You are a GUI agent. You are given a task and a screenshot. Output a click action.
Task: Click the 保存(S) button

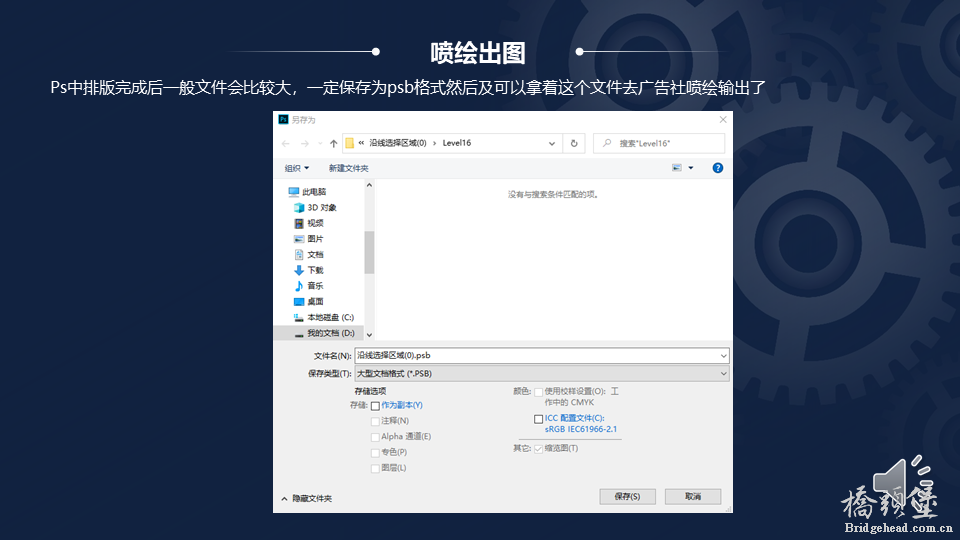627,497
